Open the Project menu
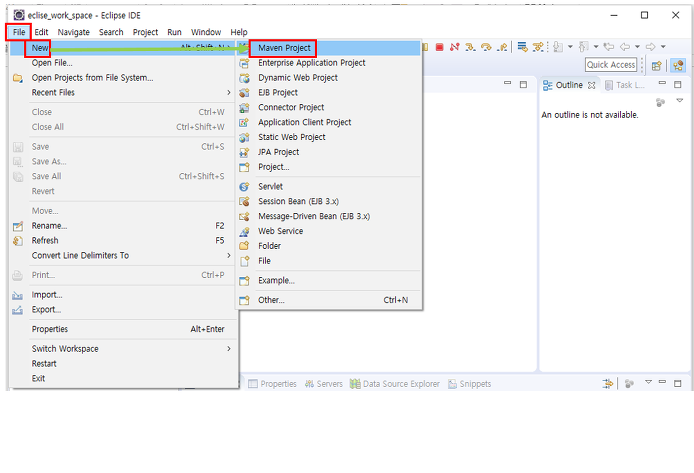The image size is (694, 473). pyautogui.click(x=145, y=32)
